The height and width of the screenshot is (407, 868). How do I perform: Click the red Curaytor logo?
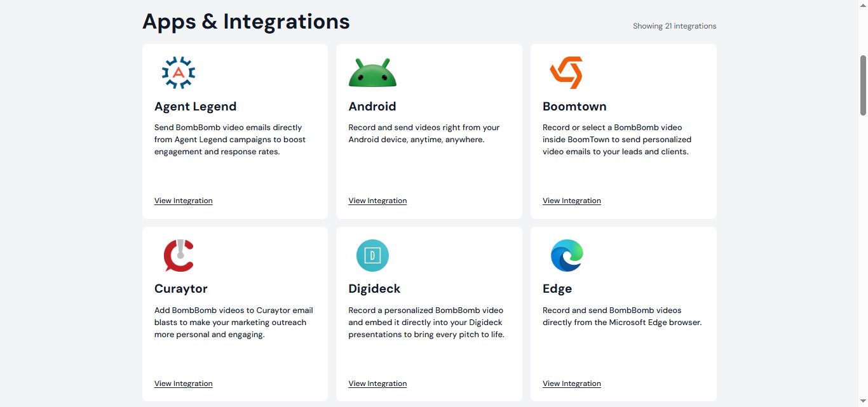179,255
